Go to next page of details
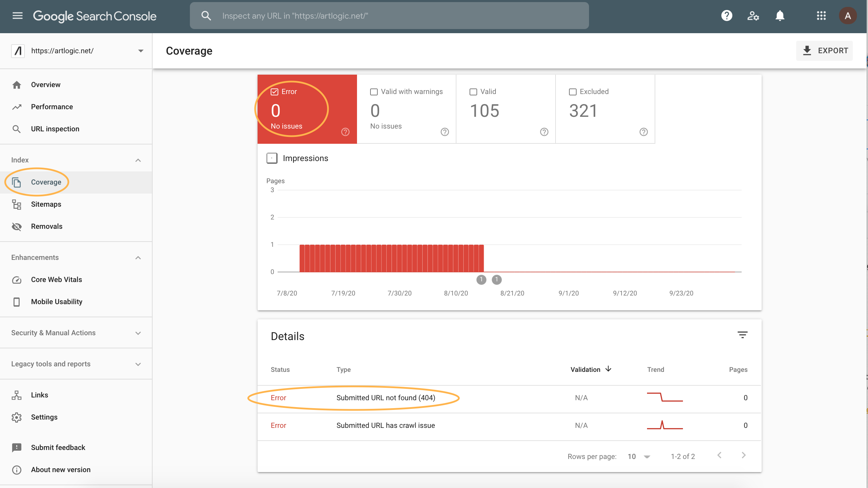 pos(743,456)
